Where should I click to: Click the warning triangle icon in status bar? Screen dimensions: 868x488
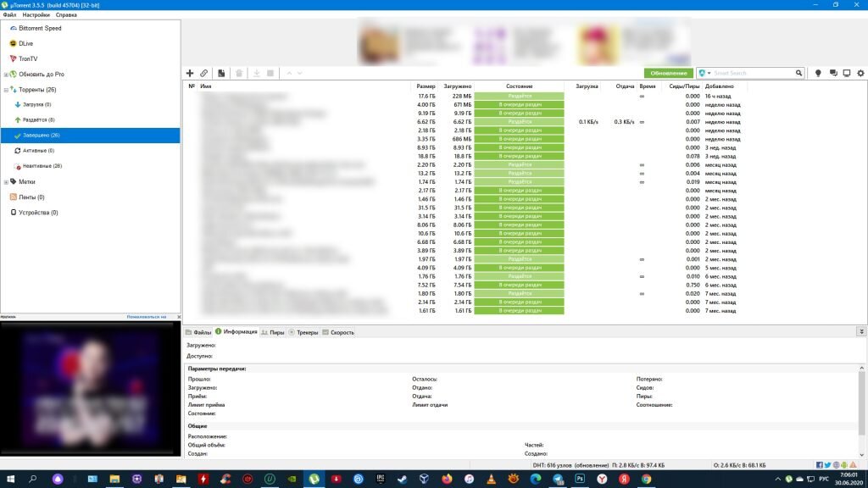[x=853, y=465]
